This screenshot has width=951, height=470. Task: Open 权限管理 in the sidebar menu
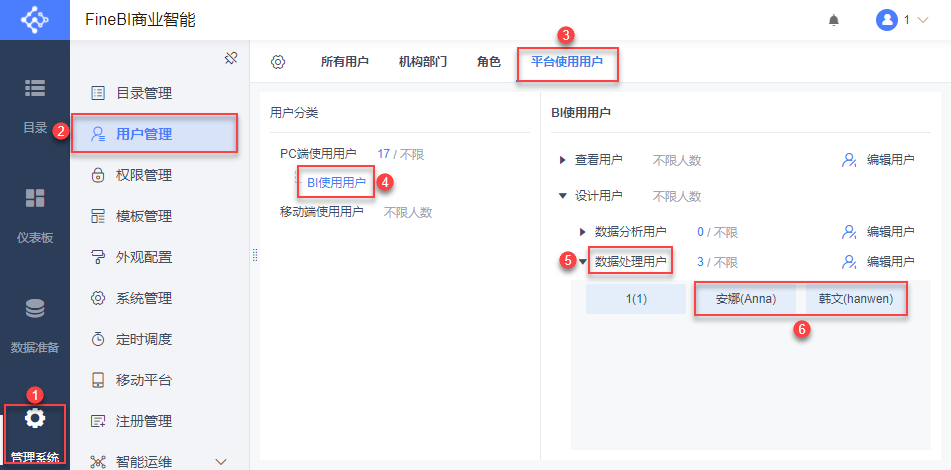144,175
